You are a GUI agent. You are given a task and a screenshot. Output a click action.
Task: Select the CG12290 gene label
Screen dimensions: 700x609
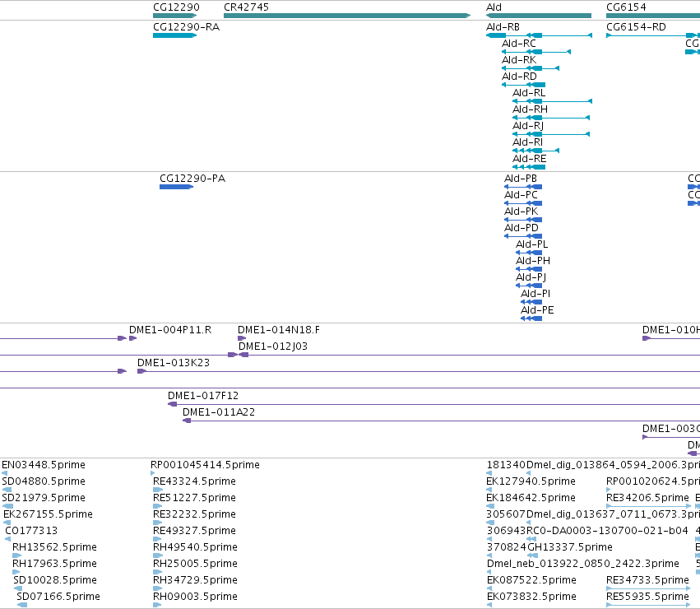pos(176,7)
